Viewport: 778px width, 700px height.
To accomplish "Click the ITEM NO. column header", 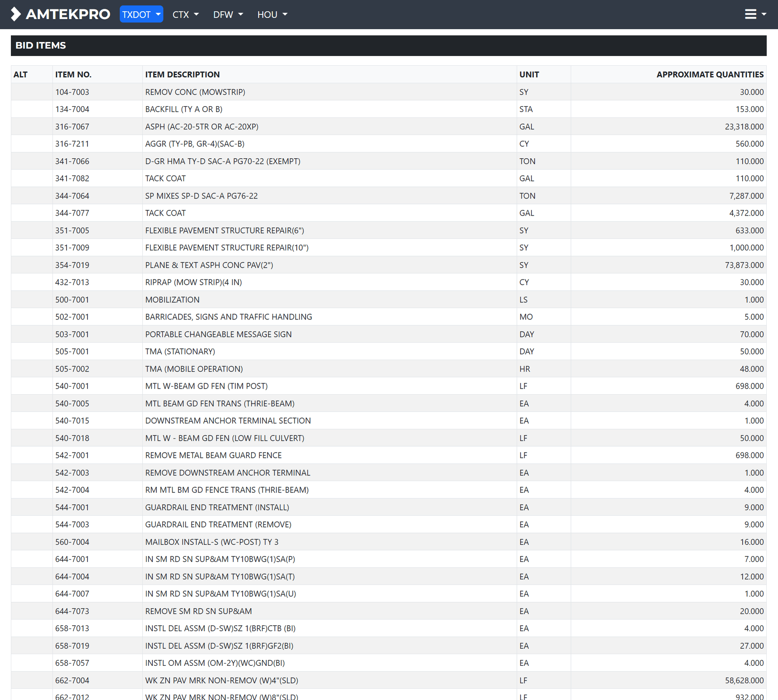I will (x=73, y=74).
